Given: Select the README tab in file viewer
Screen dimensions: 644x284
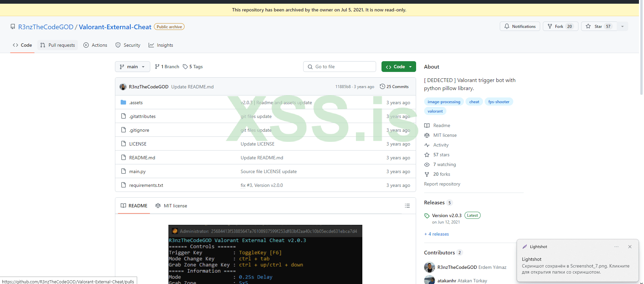Looking at the screenshot, I should tap(134, 206).
